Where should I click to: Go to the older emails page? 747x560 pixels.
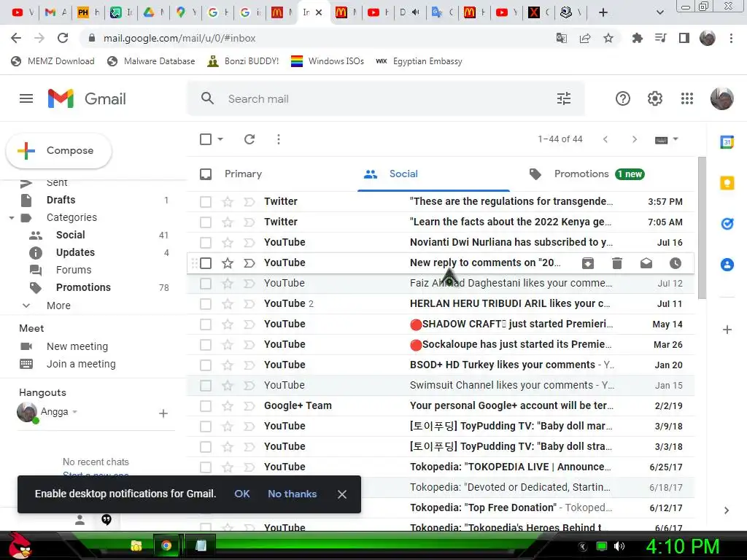[x=634, y=139]
